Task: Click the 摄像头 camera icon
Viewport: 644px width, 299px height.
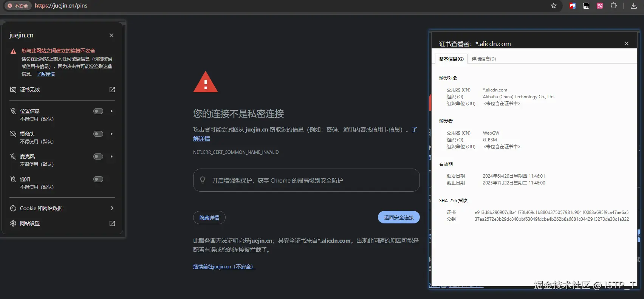Action: pos(13,134)
